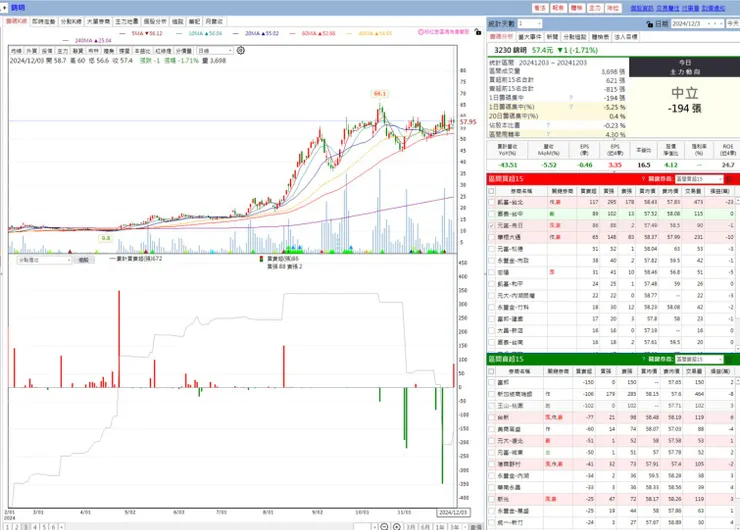Switch to the 月營收 tab
This screenshot has height=530, width=740.
(x=214, y=21)
